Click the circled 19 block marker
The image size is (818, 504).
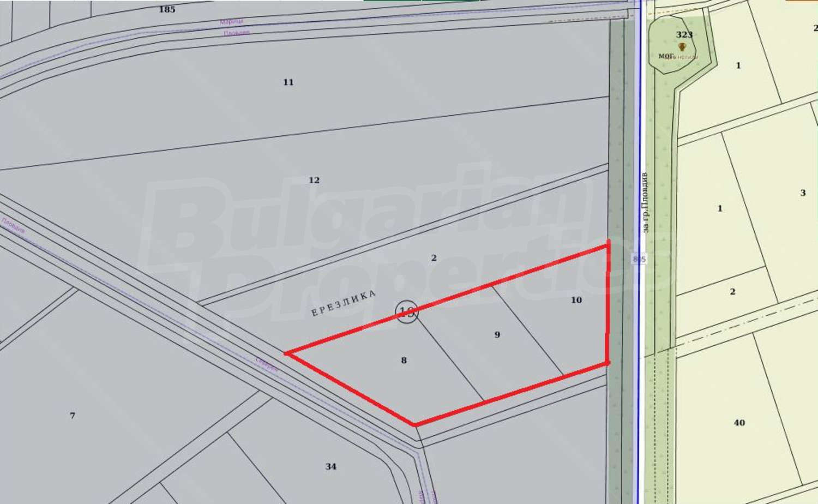click(406, 311)
